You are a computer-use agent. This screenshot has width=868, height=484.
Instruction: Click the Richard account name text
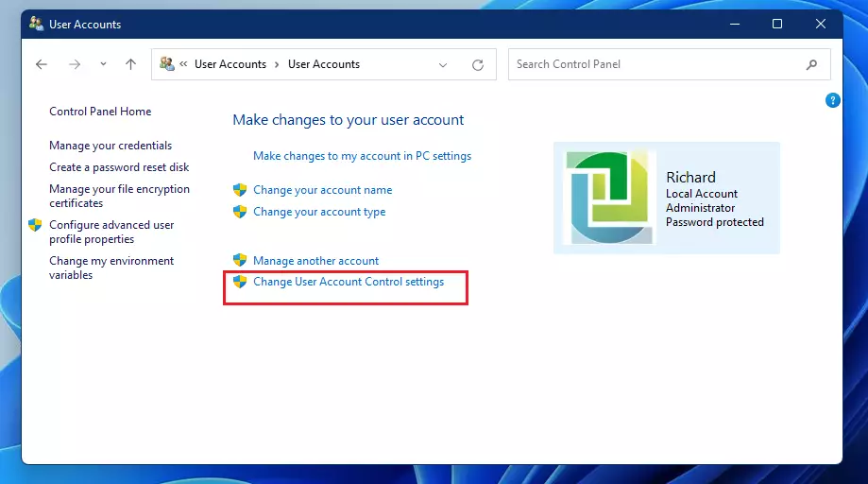tap(690, 177)
